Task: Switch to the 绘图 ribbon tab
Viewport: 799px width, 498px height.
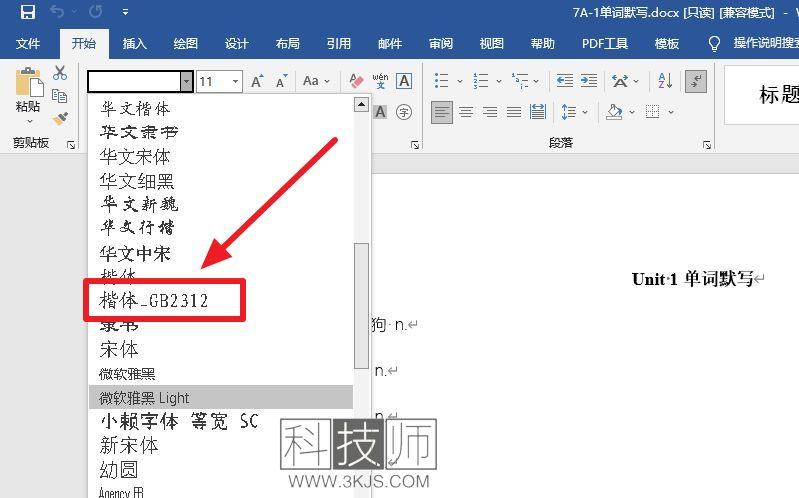Action: click(185, 44)
